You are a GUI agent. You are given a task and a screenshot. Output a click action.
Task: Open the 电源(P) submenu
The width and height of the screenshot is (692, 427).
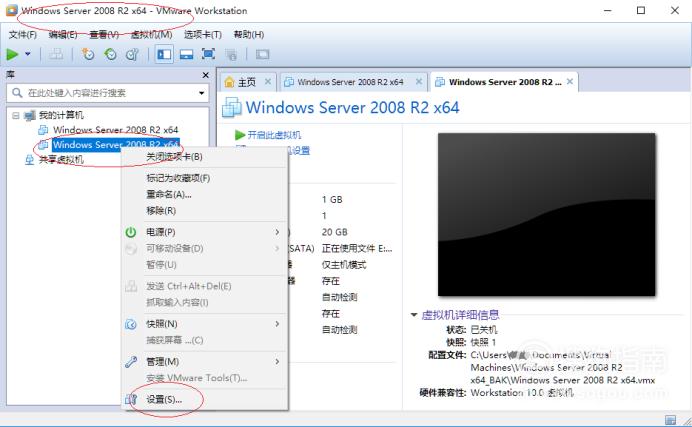(205, 232)
